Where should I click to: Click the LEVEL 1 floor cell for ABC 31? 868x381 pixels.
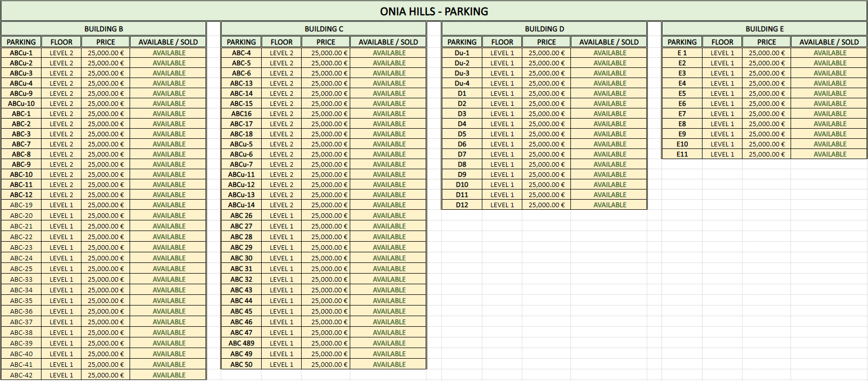pyautogui.click(x=281, y=269)
